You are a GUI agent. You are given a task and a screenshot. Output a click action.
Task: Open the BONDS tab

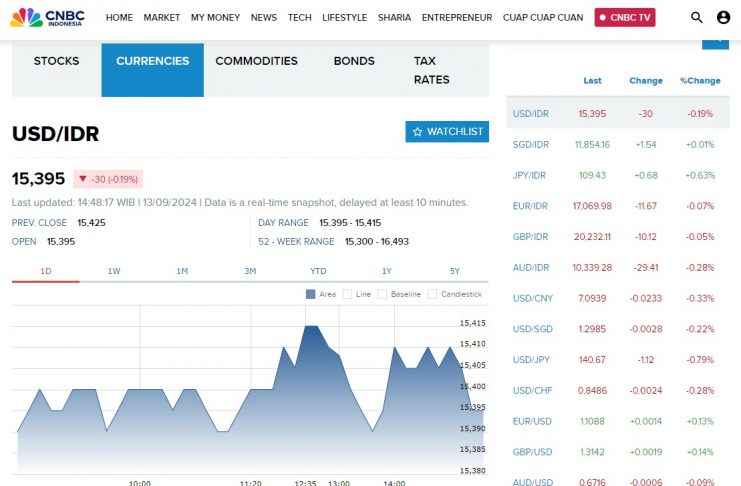(354, 61)
